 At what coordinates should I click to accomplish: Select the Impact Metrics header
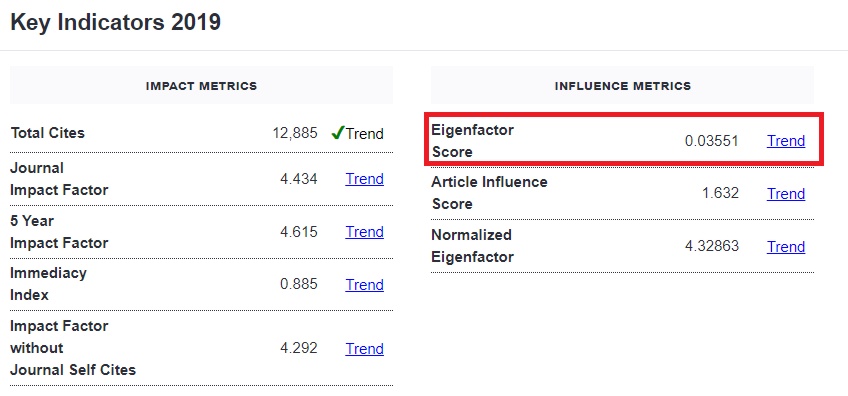pyautogui.click(x=201, y=85)
